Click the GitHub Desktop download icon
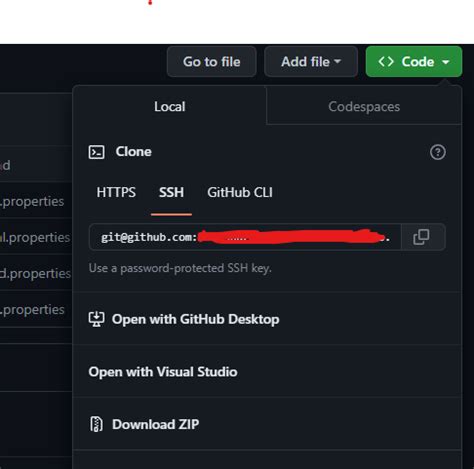 click(96, 319)
